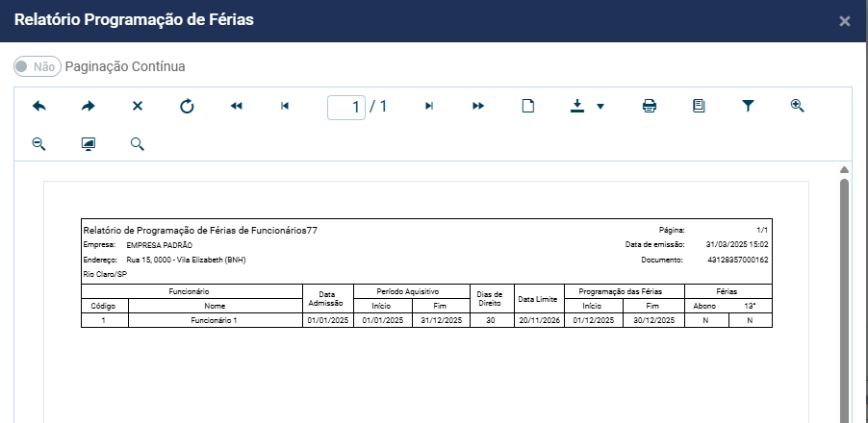Toggle the Paginação Contínua switch
The width and height of the screenshot is (868, 423).
(38, 66)
